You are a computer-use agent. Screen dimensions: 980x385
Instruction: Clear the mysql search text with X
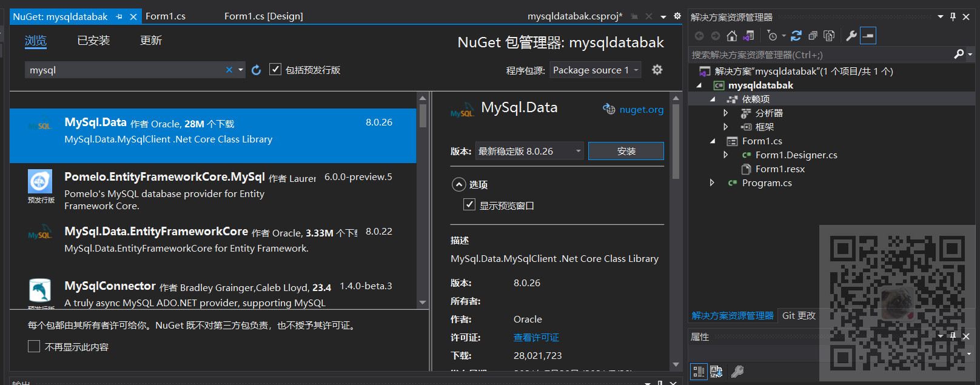coord(229,70)
